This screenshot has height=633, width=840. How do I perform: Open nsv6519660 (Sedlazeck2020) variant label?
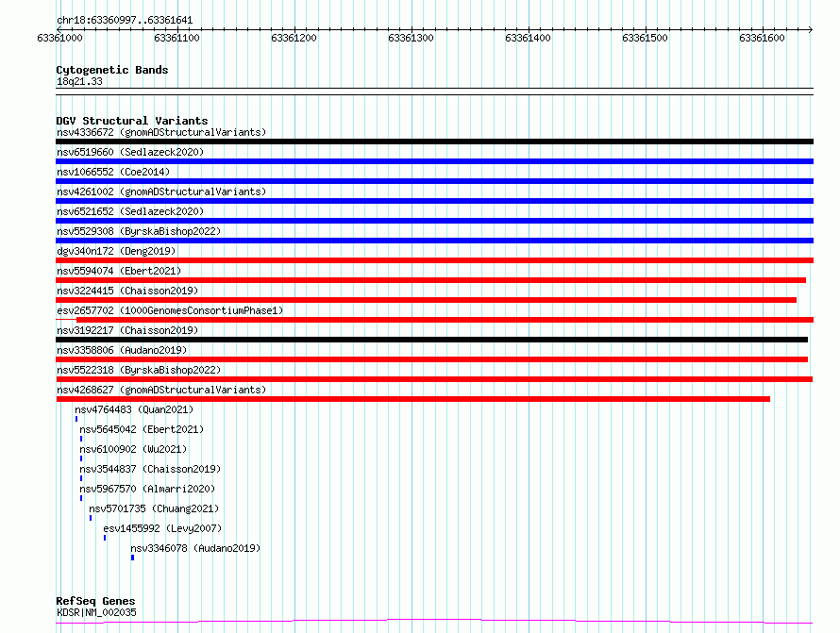[130, 152]
